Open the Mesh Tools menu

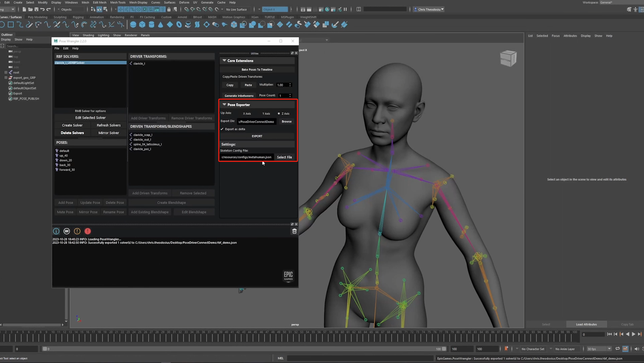117,2
